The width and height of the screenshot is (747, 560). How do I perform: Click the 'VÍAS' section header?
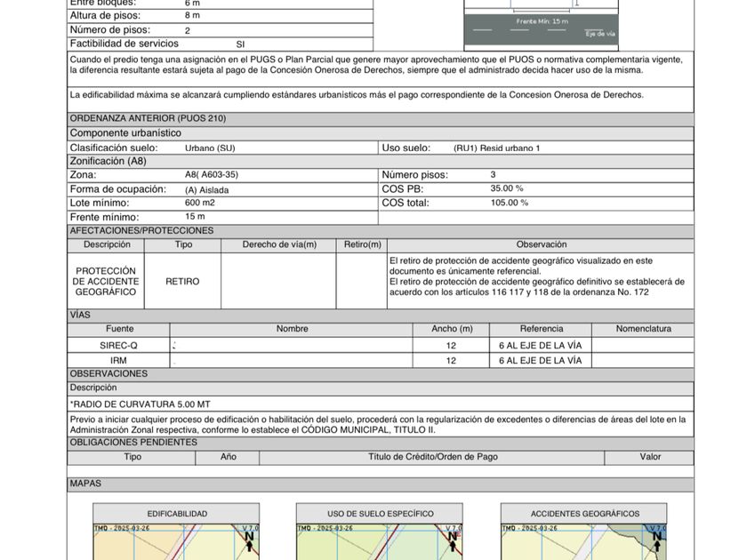pyautogui.click(x=381, y=316)
